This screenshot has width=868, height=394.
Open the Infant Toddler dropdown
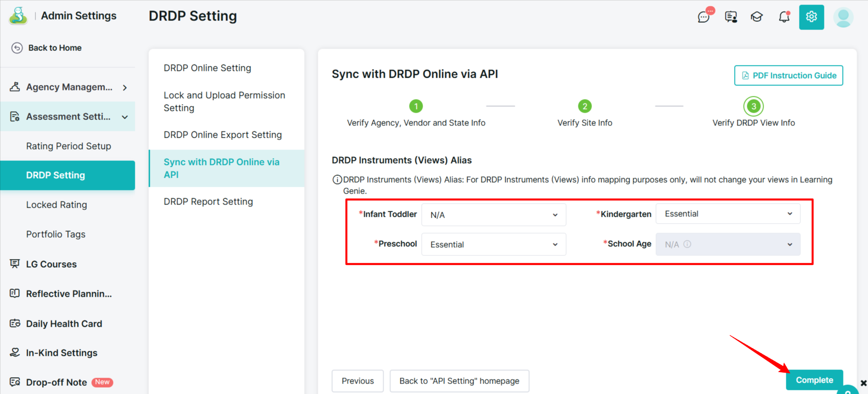[493, 214]
